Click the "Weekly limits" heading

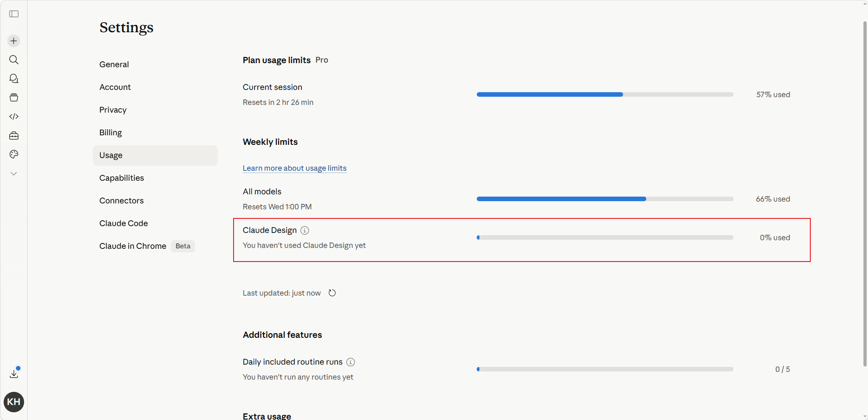pos(270,142)
